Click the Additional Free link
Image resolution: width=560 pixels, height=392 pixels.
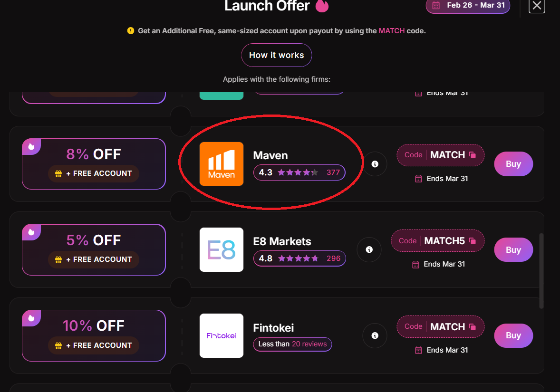188,31
